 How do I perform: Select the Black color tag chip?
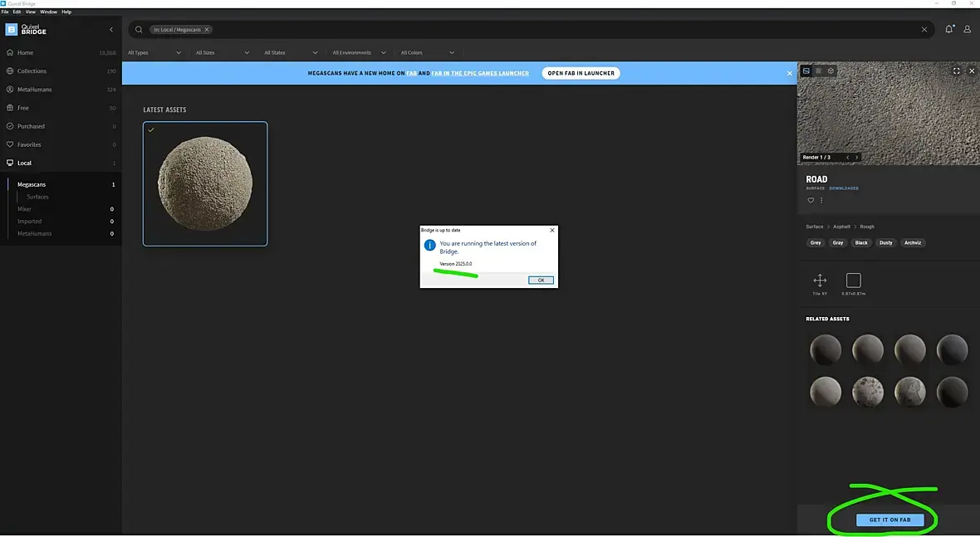click(x=861, y=243)
